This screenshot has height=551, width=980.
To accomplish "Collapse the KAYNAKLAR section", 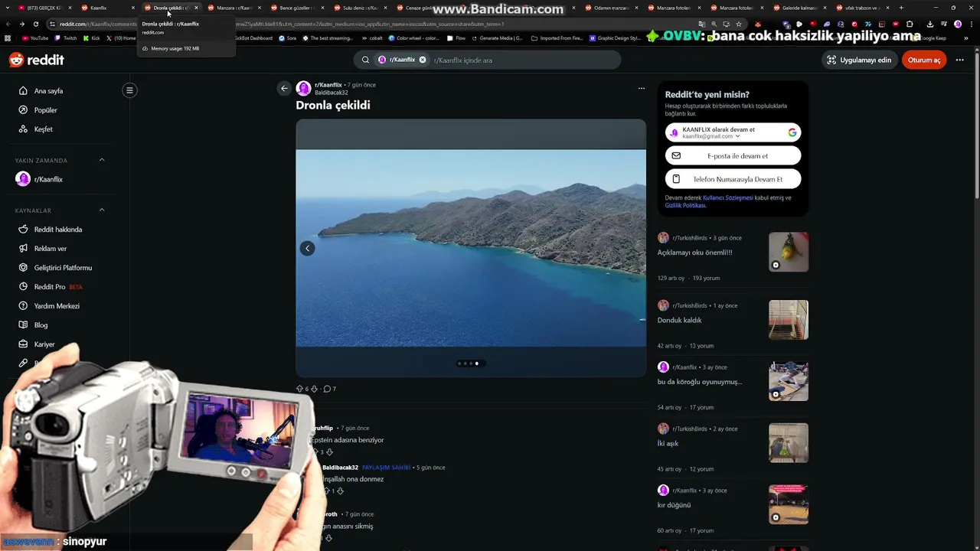I will 102,210.
